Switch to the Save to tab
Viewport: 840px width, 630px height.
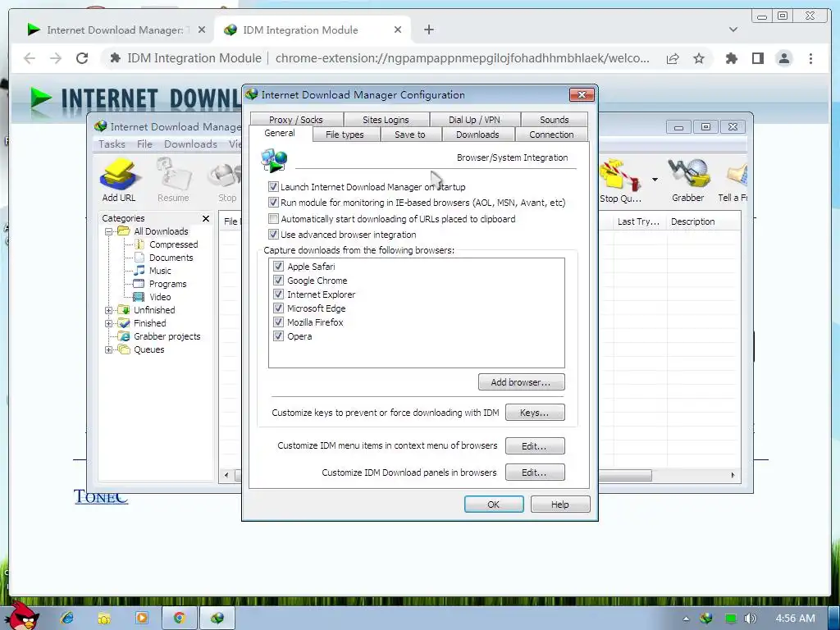click(x=410, y=135)
